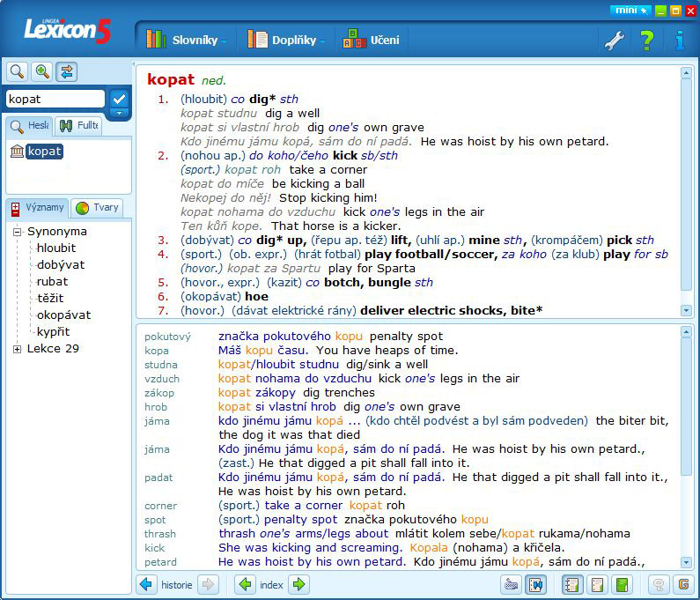Switch to the Tvary tab
Image resolution: width=700 pixels, height=600 pixels.
point(97,208)
